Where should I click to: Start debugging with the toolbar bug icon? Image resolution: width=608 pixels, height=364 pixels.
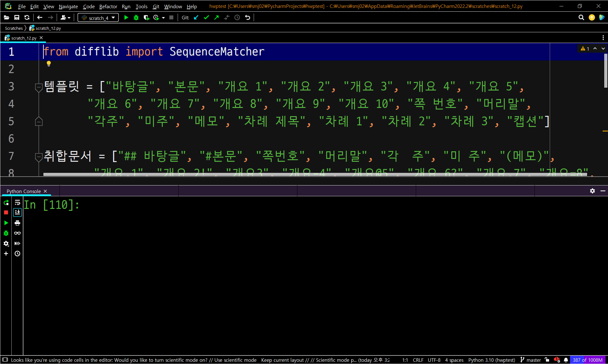(136, 18)
